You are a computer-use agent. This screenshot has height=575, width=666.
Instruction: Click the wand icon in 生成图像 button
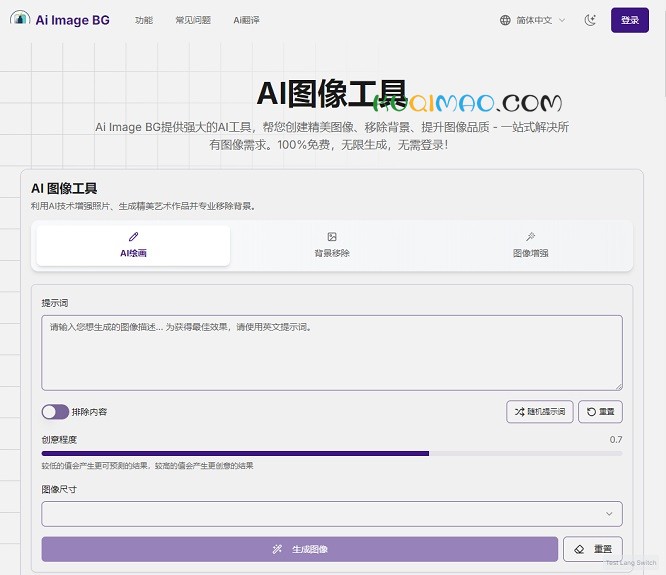point(277,549)
